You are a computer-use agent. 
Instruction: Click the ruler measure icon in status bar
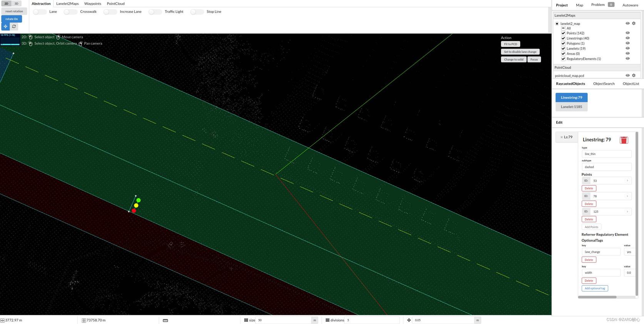tap(165, 320)
